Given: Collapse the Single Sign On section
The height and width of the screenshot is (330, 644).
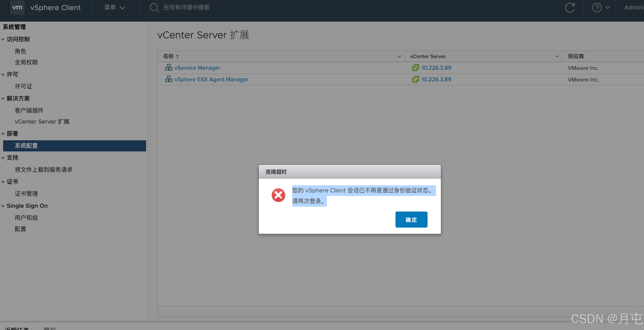Looking at the screenshot, I should coord(3,206).
